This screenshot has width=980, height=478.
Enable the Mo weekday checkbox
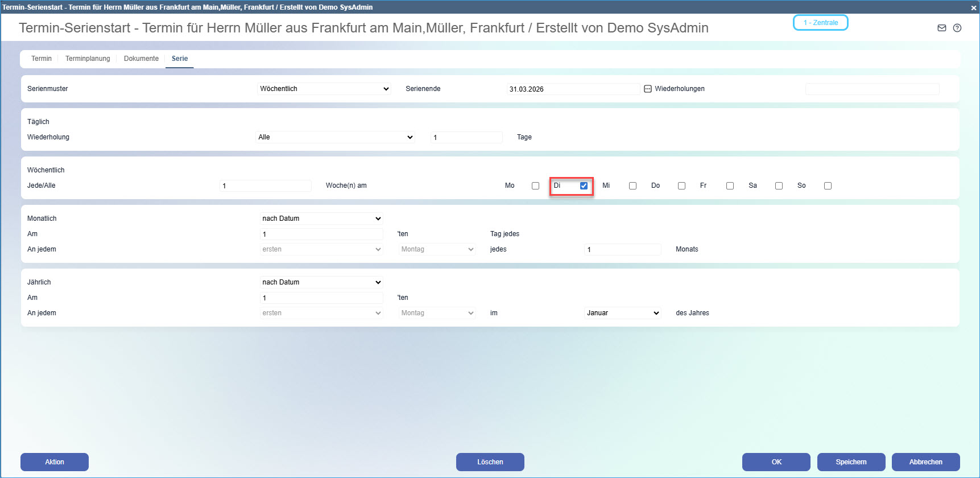[x=535, y=186]
